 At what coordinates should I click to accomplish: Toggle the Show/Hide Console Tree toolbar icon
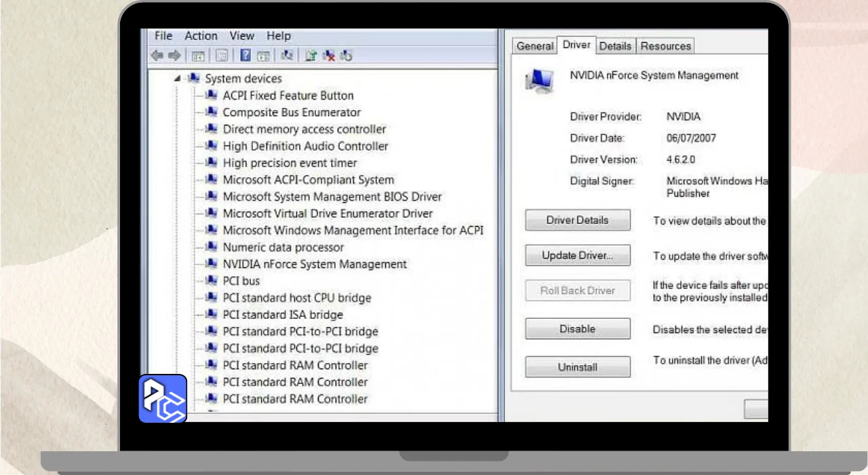click(x=198, y=56)
